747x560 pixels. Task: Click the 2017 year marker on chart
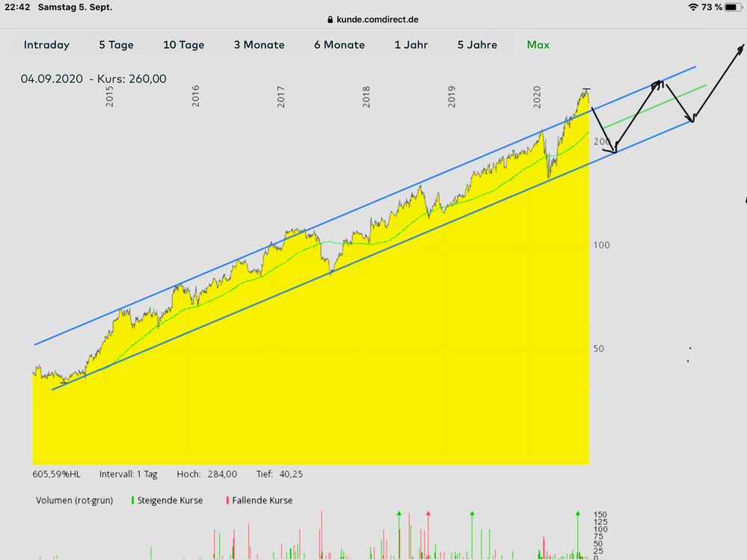(x=281, y=96)
